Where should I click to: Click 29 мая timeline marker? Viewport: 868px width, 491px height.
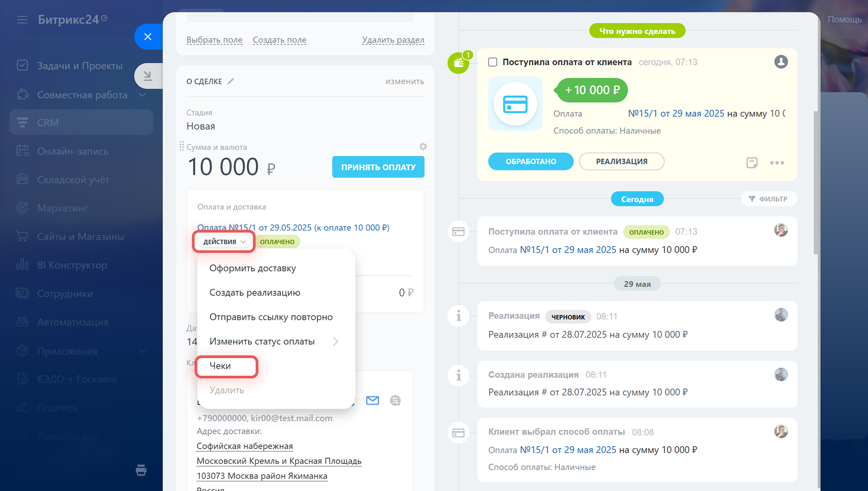[x=637, y=284]
